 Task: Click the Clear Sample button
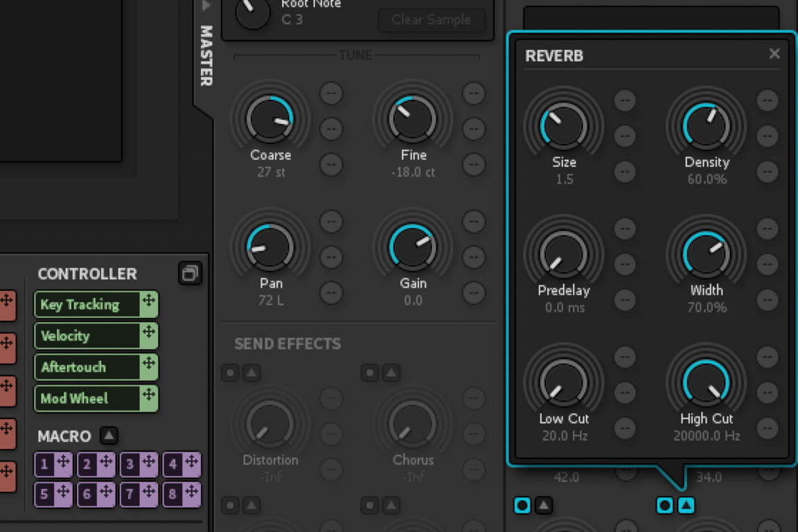click(430, 19)
